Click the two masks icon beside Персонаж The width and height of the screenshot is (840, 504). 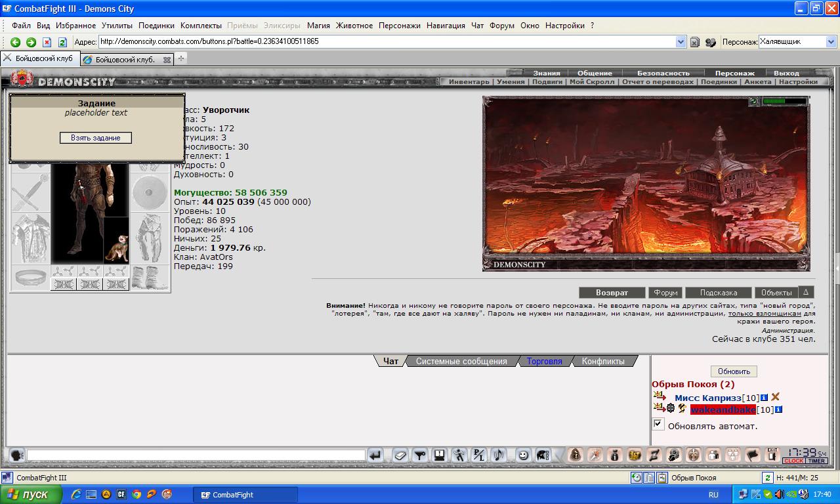(x=710, y=42)
